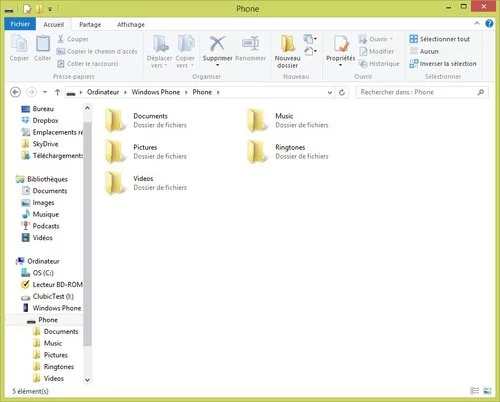Click the Copier icon in the ribbon

click(x=19, y=44)
